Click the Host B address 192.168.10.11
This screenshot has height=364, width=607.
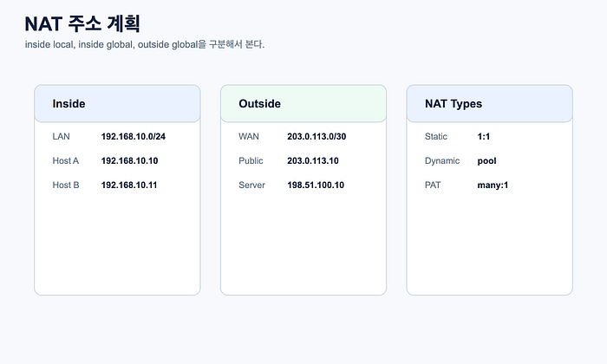coord(129,185)
